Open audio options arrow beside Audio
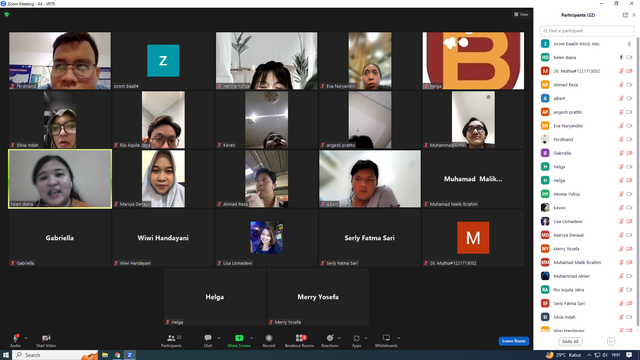This screenshot has width=640, height=360. click(x=26, y=338)
